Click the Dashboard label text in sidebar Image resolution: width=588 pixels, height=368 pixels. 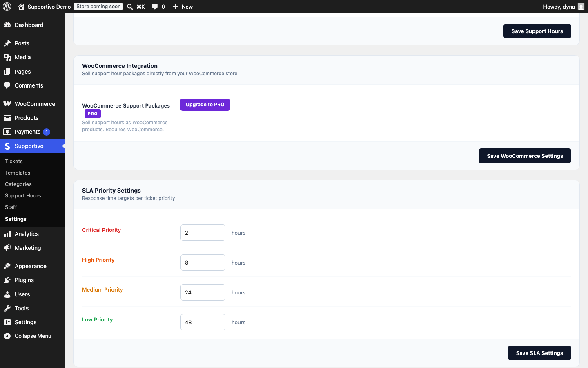(29, 25)
